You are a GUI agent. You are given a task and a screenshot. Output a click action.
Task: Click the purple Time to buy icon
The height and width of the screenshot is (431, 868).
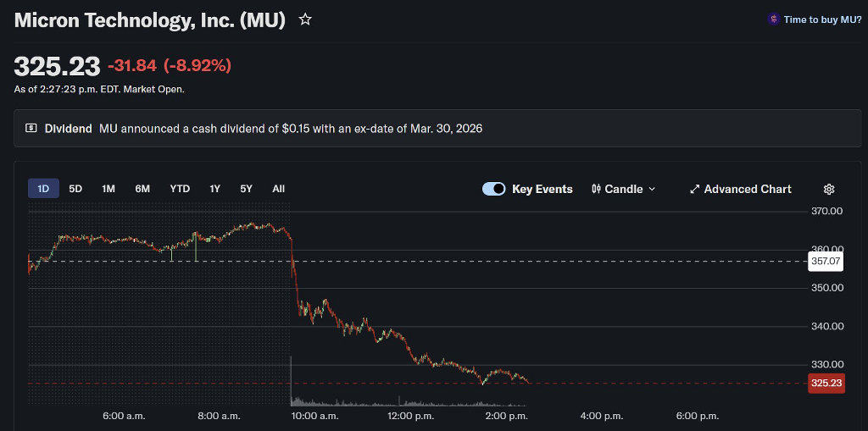[x=773, y=19]
